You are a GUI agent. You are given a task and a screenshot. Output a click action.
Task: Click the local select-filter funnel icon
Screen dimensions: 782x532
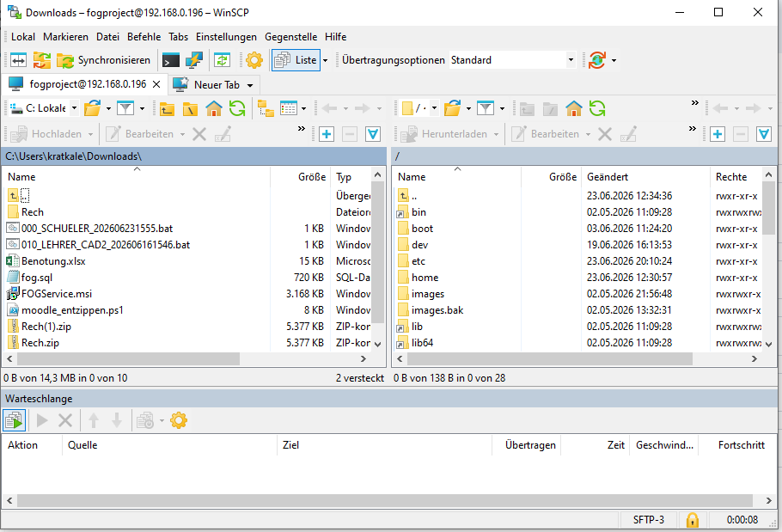pyautogui.click(x=373, y=134)
